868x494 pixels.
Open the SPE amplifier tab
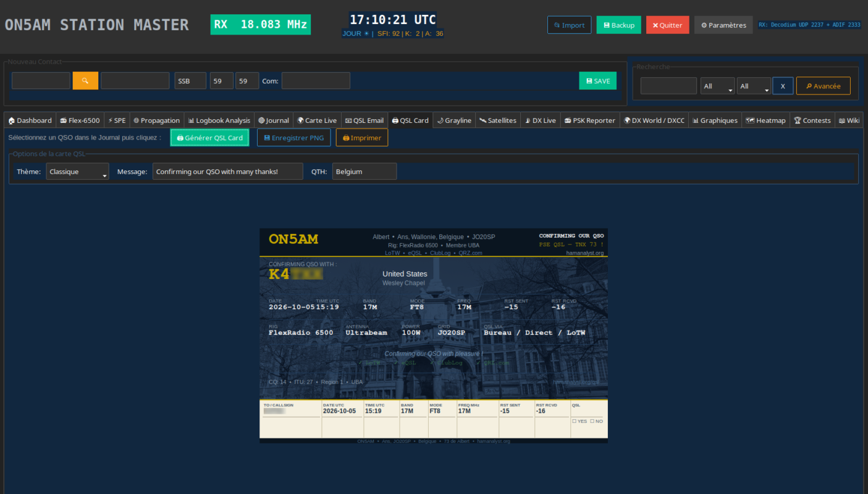click(117, 120)
